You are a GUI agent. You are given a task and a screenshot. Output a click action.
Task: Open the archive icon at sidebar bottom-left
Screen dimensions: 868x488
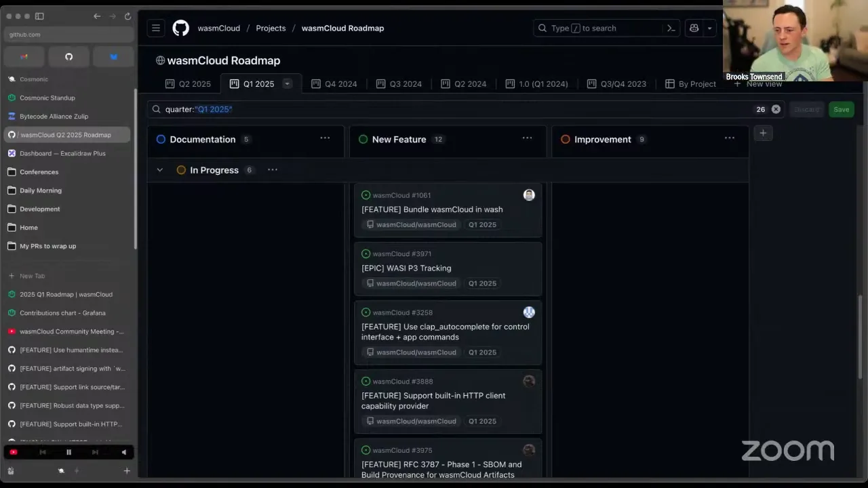tap(11, 470)
